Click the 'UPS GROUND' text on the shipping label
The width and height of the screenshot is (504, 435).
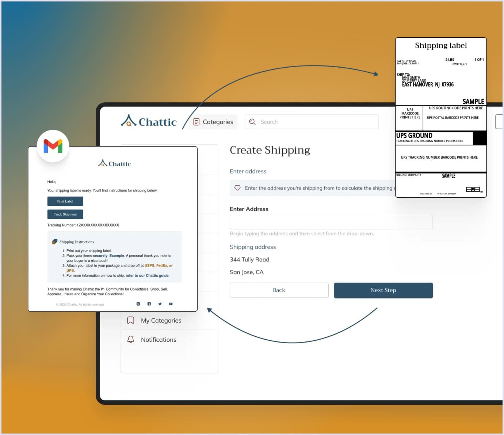pyautogui.click(x=414, y=136)
